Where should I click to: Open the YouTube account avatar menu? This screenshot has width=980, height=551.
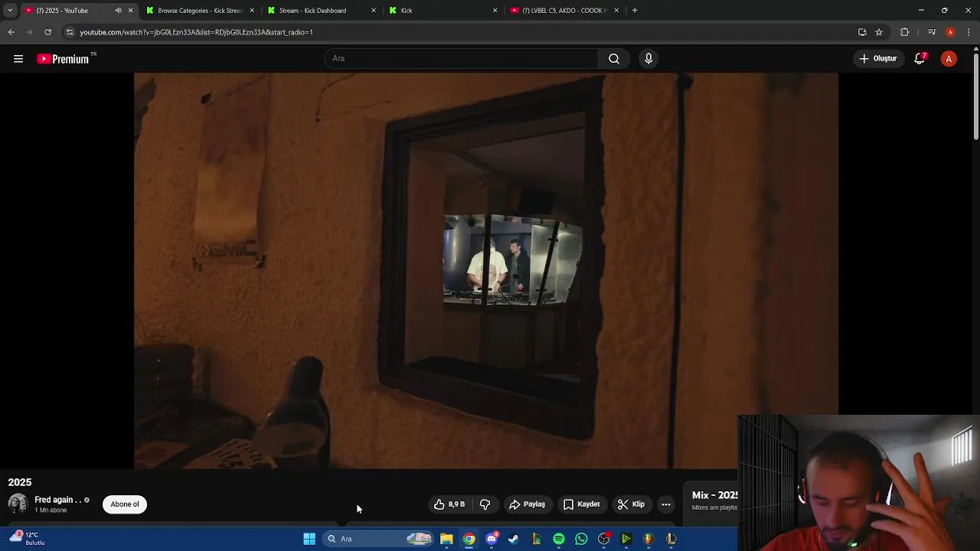click(x=949, y=59)
